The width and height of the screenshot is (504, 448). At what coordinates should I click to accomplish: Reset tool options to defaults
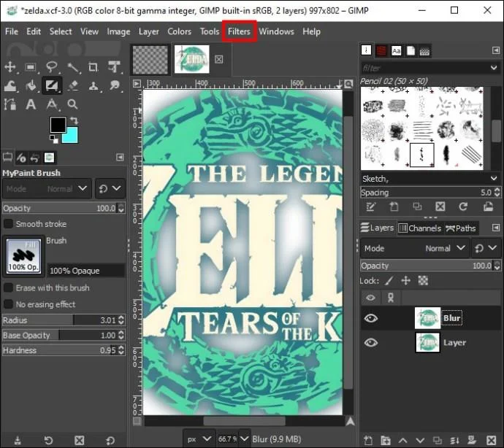tap(110, 440)
